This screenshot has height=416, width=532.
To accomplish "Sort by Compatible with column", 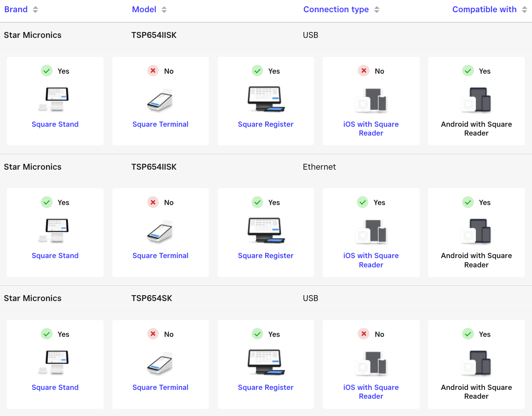I will tap(489, 9).
